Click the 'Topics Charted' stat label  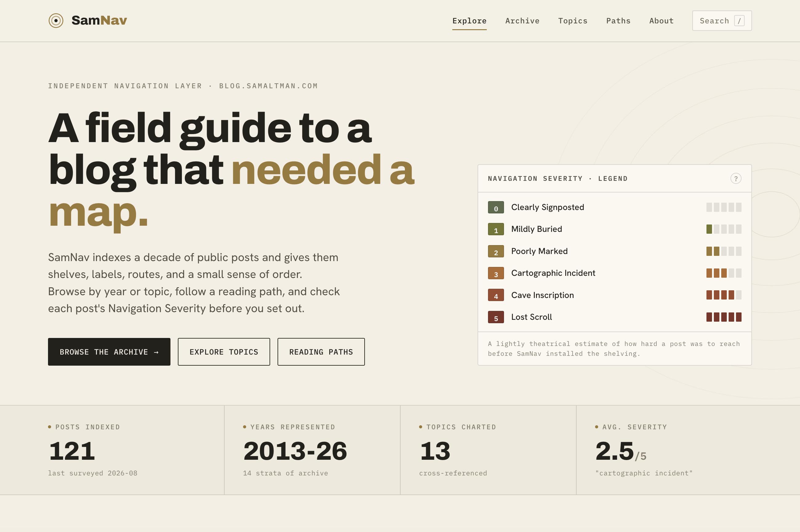click(461, 427)
